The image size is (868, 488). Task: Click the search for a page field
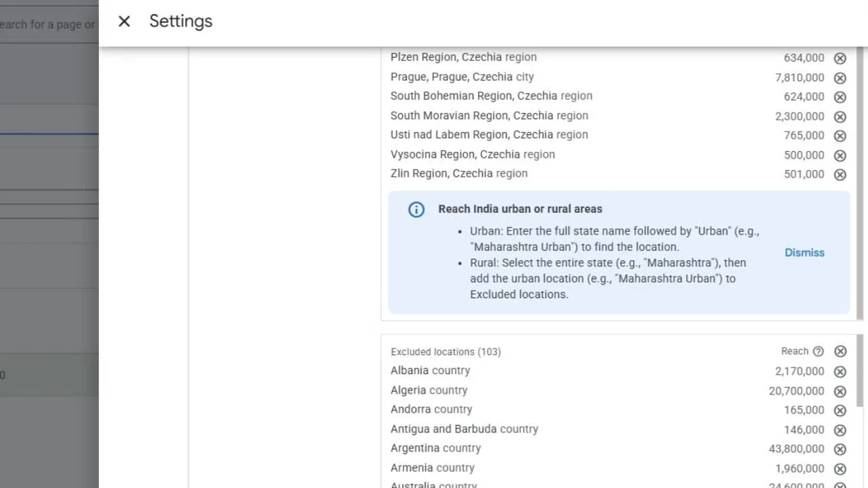tap(49, 24)
